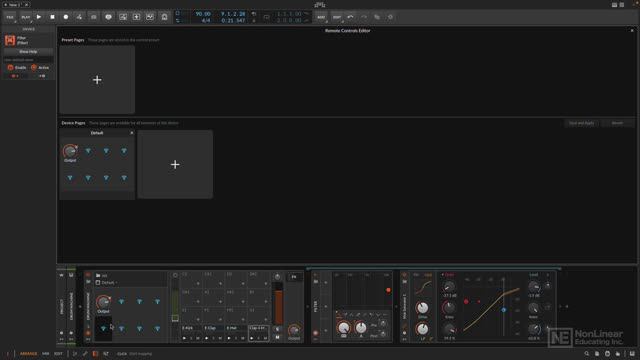Screen dimensions: 640x360
Task: Adjust the Filter resonance knob
Action: (361, 328)
